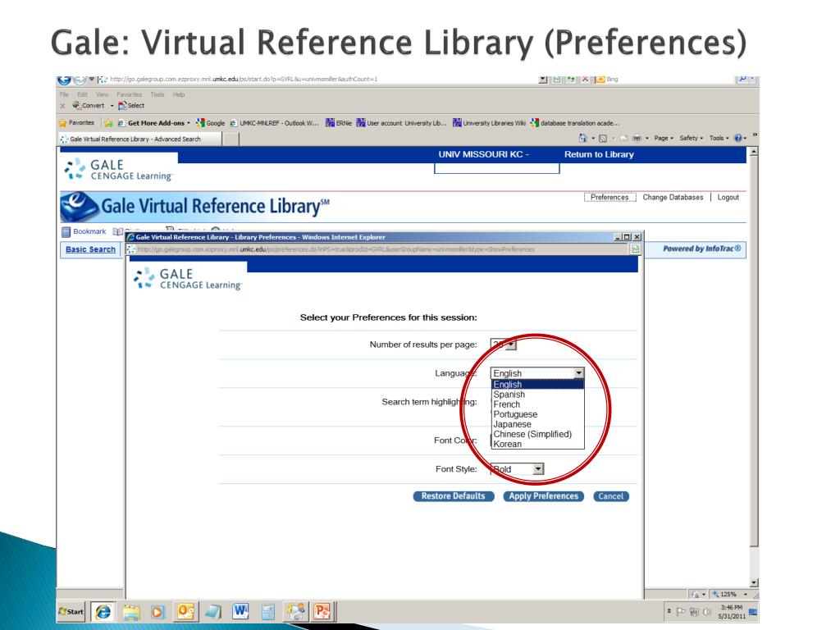Open the Favorites menu
The image size is (840, 630).
coord(129,94)
